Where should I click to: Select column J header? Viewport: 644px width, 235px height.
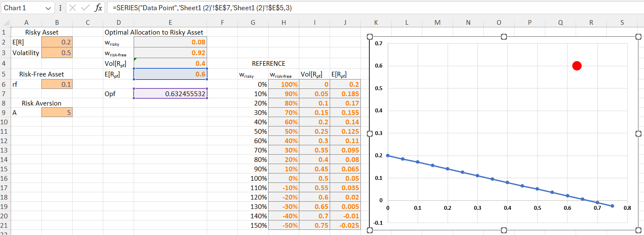pos(345,23)
